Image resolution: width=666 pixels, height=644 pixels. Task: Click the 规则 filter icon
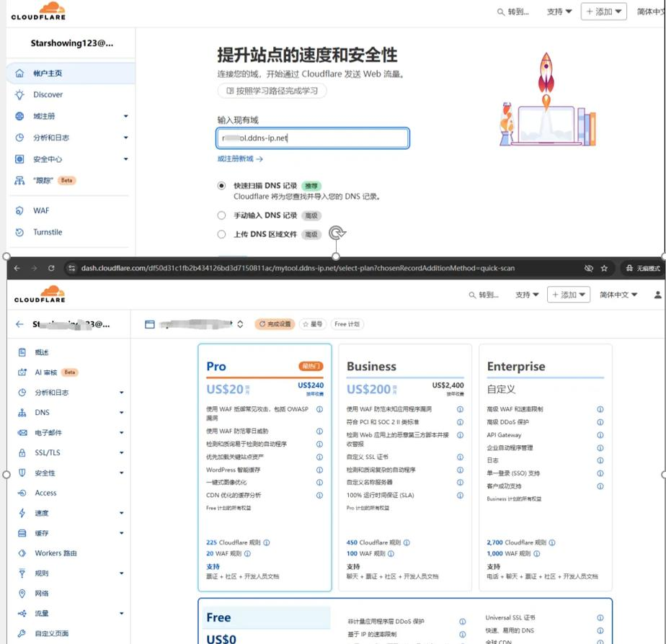click(22, 573)
